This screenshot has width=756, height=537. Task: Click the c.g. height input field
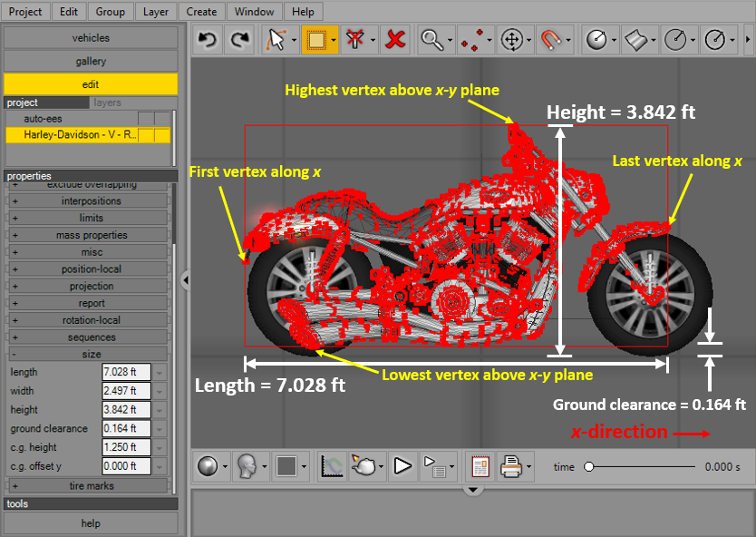pyautogui.click(x=126, y=448)
